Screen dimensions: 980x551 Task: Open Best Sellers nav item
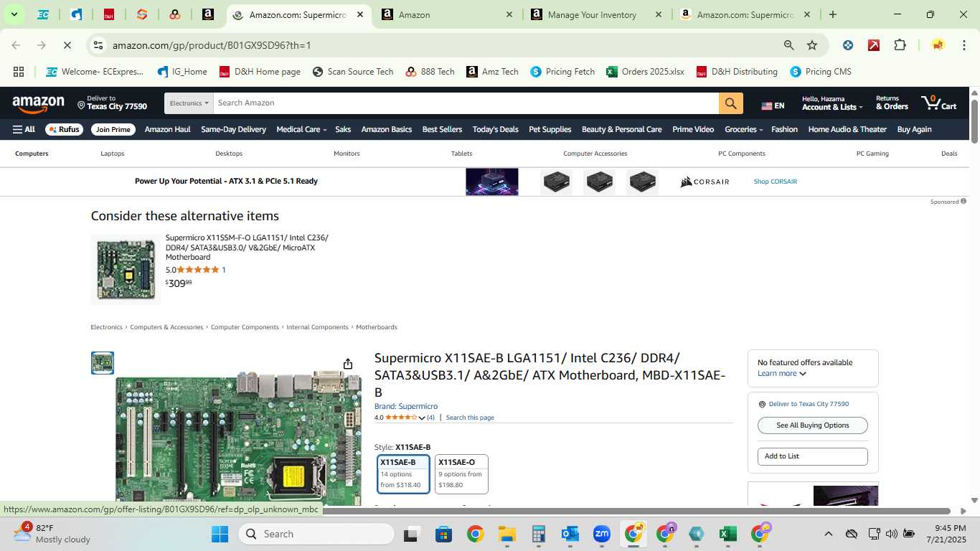point(442,130)
